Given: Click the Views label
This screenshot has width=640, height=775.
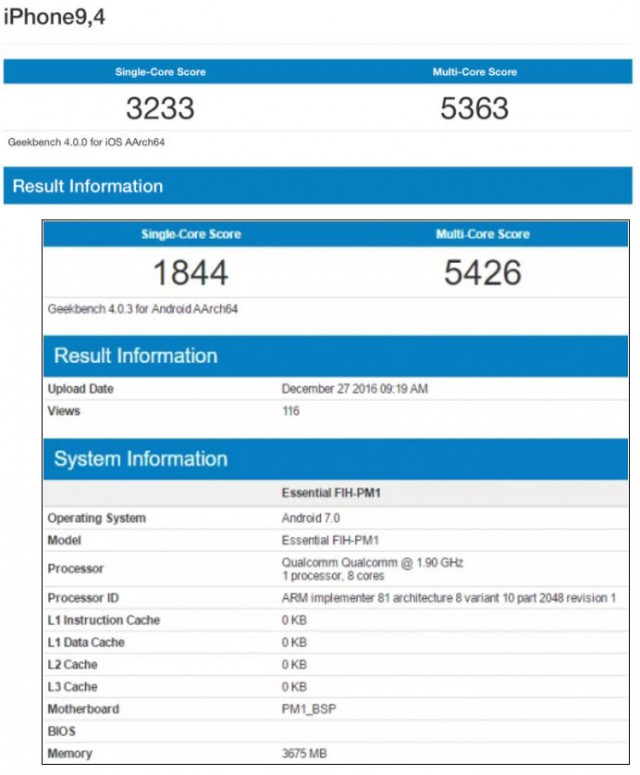Looking at the screenshot, I should (64, 411).
